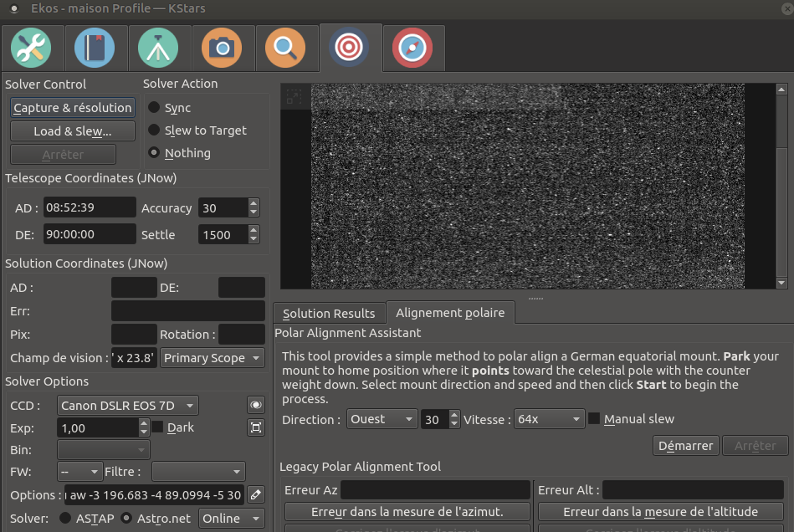Decrease the Settle spin value
794x532 pixels.
tap(254, 239)
